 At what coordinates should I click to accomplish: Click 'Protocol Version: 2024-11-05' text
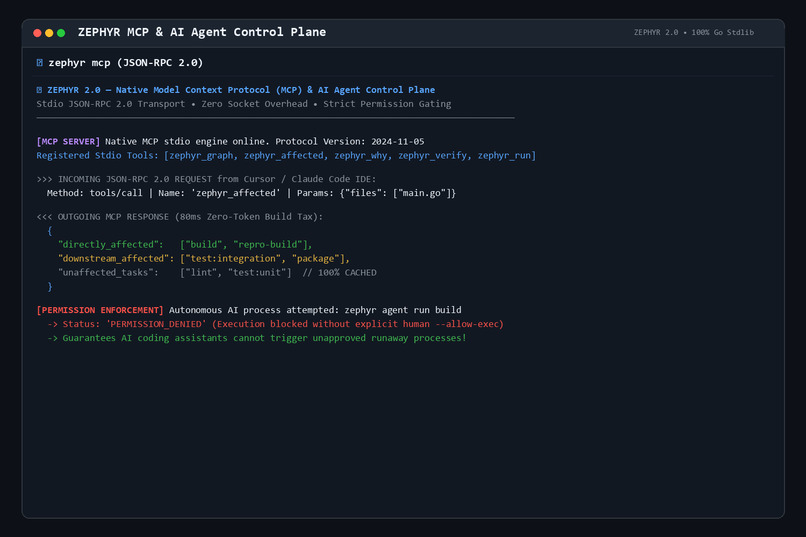pyautogui.click(x=350, y=141)
